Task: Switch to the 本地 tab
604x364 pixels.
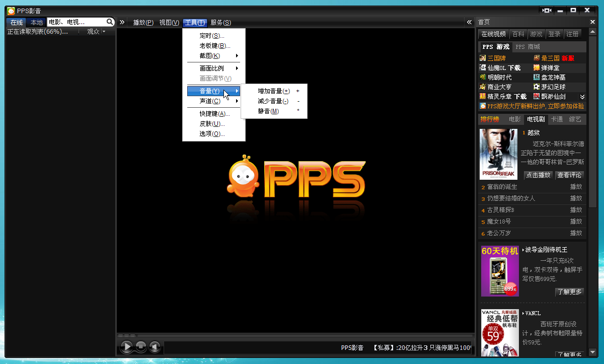Action: [x=37, y=22]
